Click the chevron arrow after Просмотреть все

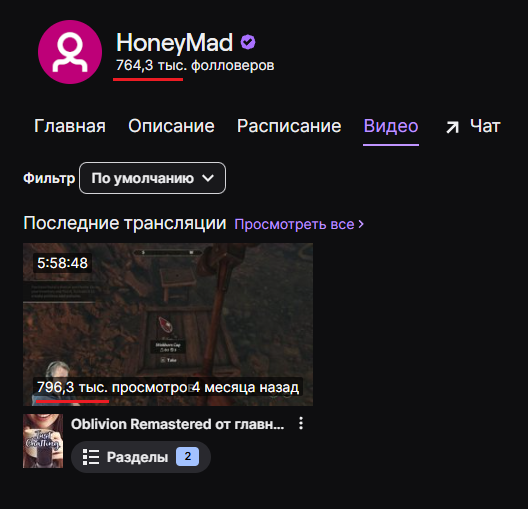361,224
